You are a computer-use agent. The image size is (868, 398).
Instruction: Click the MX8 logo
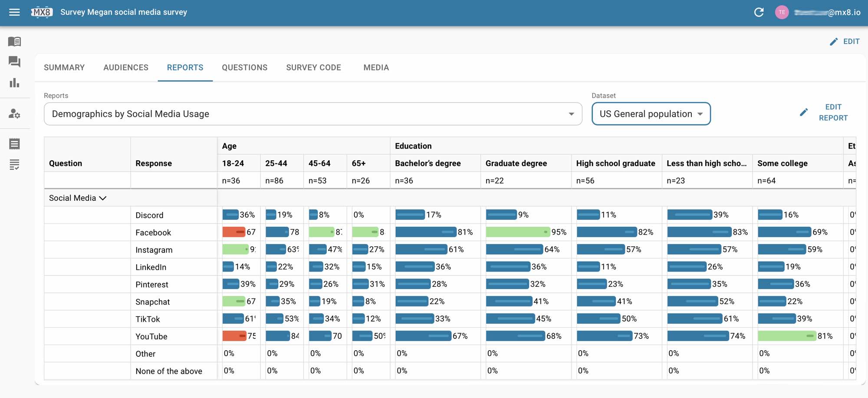pyautogui.click(x=42, y=12)
